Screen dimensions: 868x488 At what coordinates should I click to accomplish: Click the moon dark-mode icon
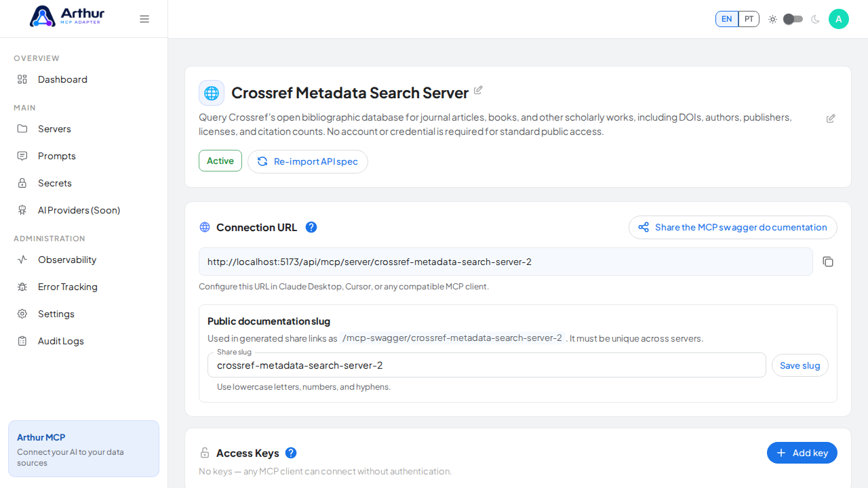pos(815,19)
